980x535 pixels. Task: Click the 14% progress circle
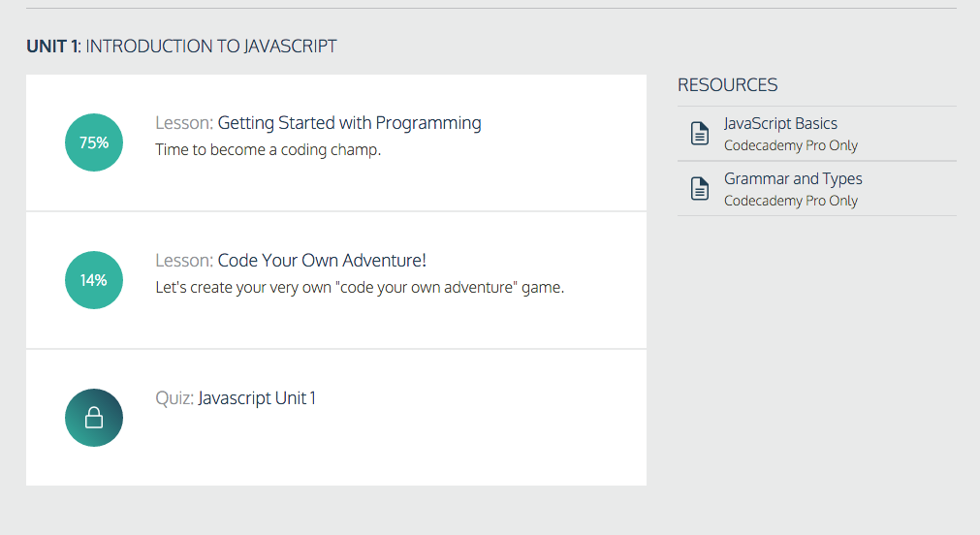pos(94,280)
